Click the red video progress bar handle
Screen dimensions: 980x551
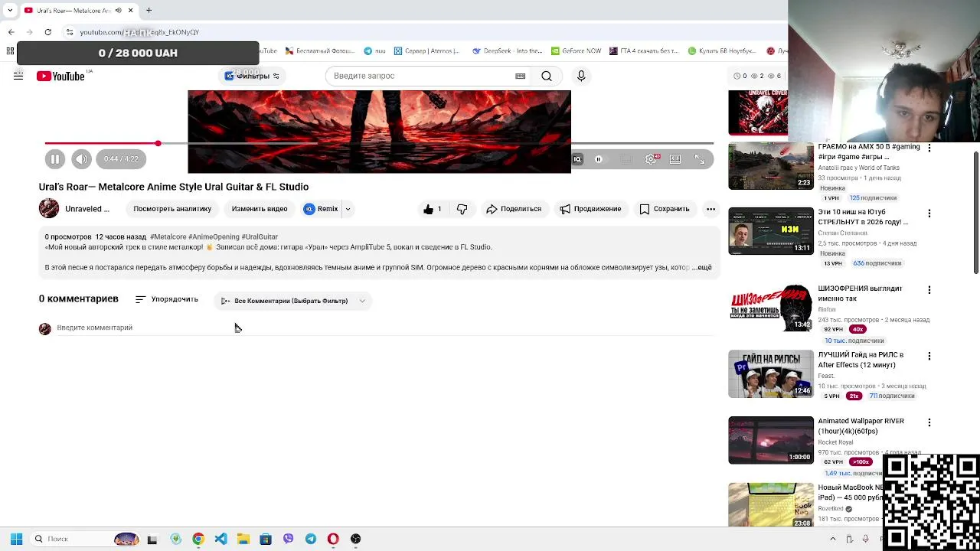(158, 143)
